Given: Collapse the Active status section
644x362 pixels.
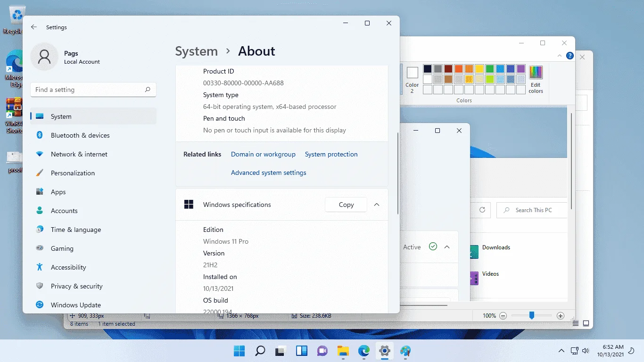Looking at the screenshot, I should [x=447, y=247].
